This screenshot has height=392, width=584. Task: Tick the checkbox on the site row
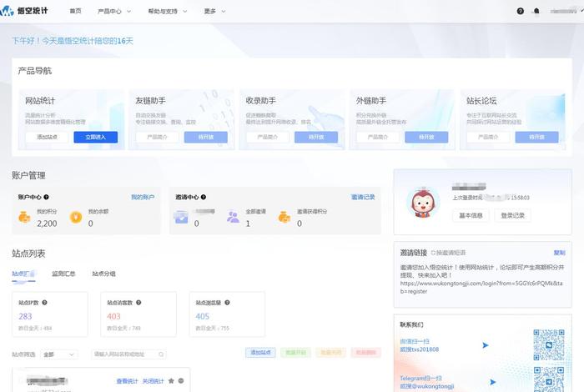21,380
